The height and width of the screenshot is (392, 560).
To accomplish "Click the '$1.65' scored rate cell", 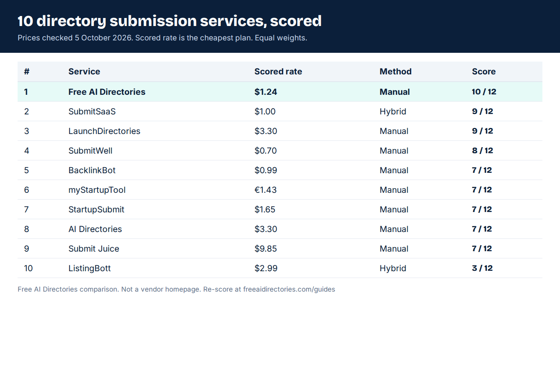I will click(x=265, y=210).
